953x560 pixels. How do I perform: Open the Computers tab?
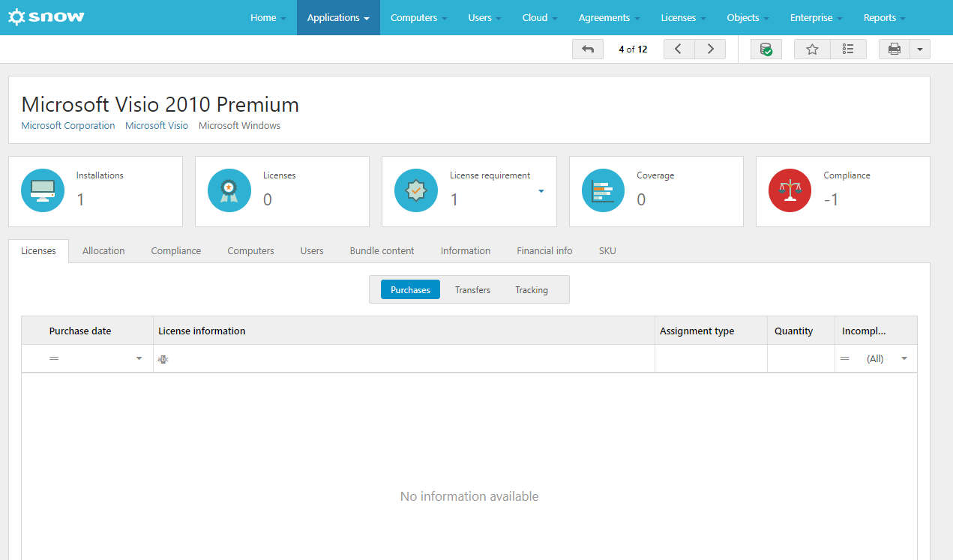pyautogui.click(x=250, y=251)
